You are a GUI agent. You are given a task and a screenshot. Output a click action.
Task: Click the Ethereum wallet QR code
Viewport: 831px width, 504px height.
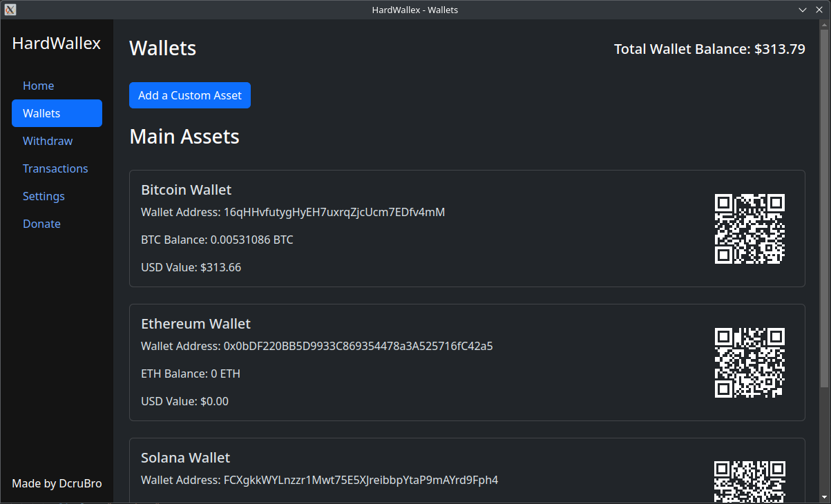749,362
